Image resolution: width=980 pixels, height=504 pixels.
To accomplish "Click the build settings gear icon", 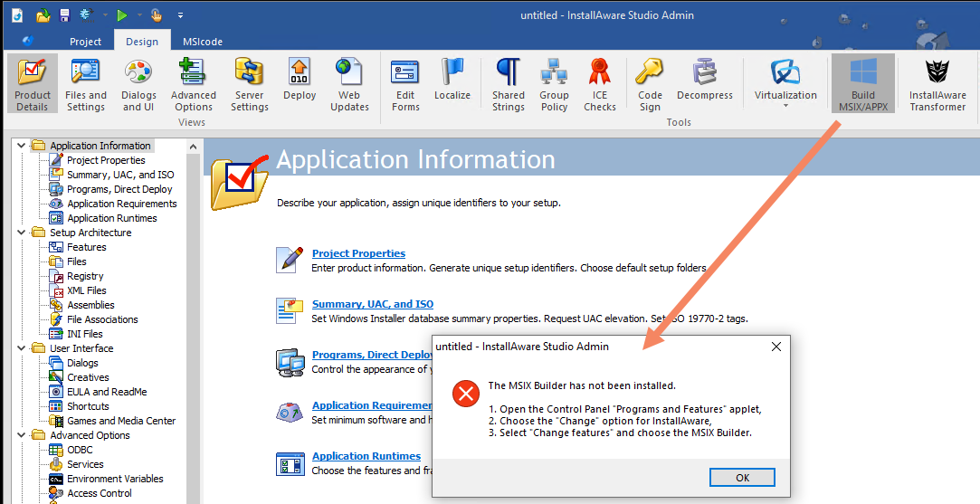I will click(x=88, y=14).
